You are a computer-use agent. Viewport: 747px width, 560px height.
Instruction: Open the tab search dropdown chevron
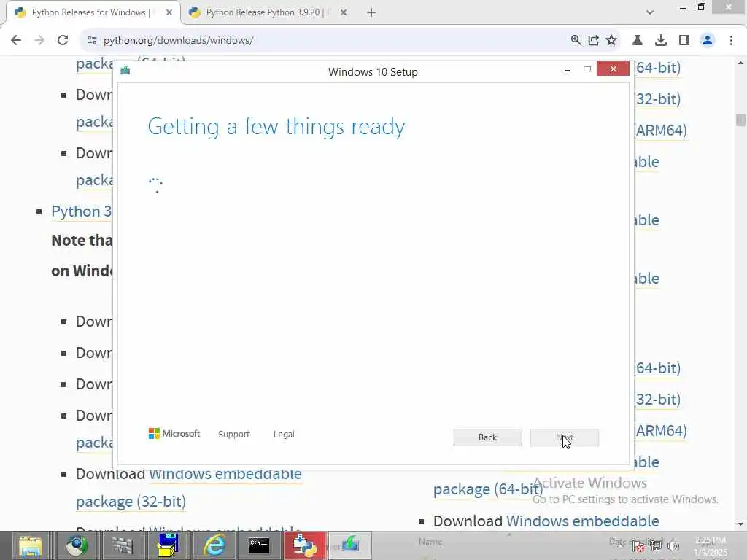(x=650, y=12)
